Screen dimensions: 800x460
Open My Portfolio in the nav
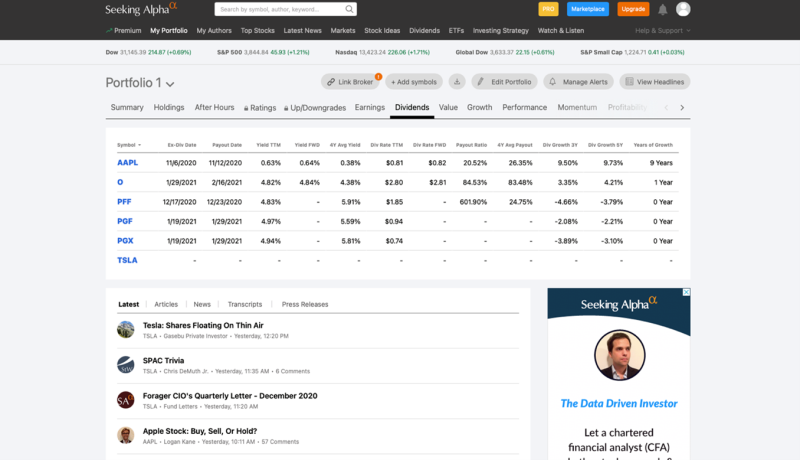pos(169,31)
